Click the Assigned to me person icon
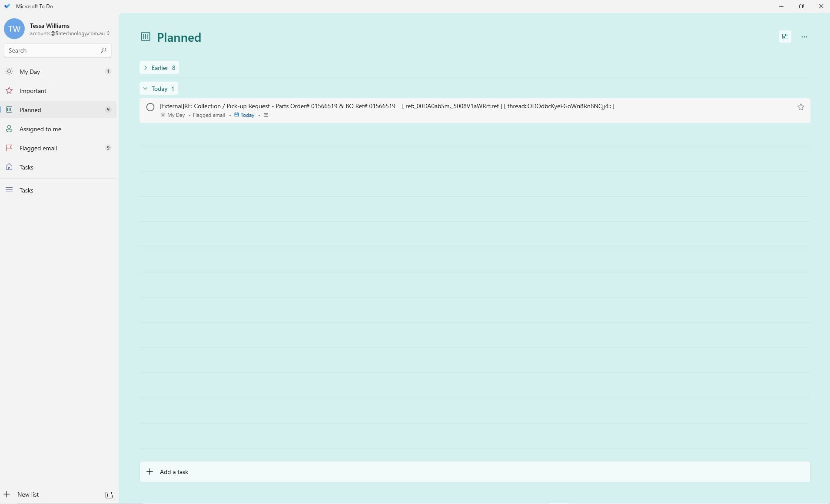830x504 pixels. coord(9,129)
